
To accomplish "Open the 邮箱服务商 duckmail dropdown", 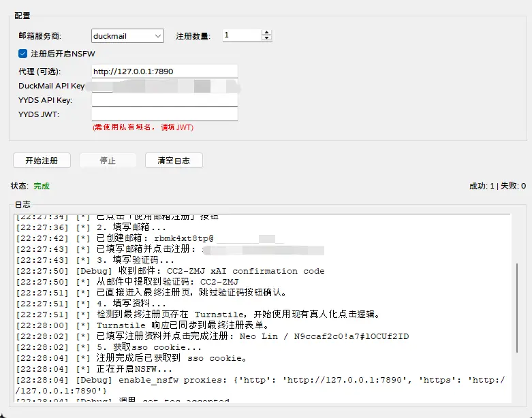I will coord(127,36).
